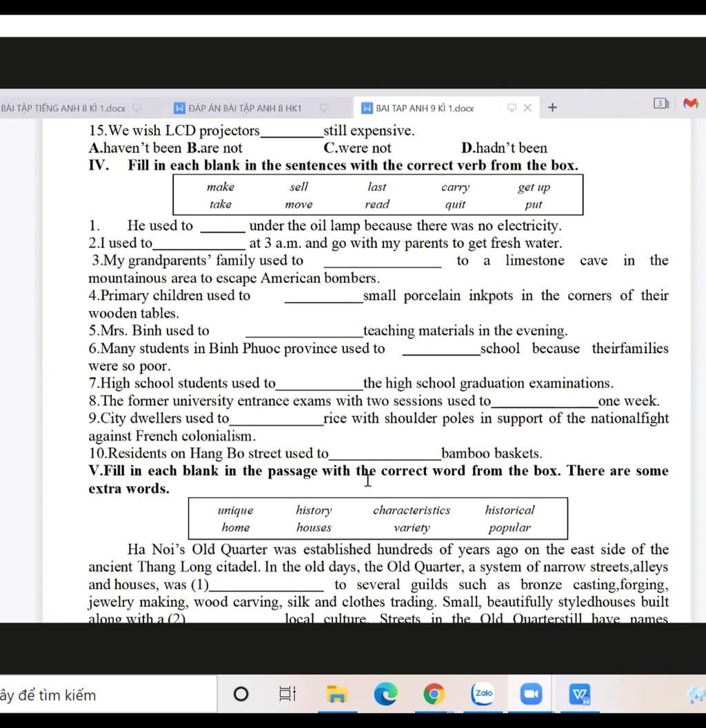The image size is (706, 728).
Task: Click the word 'historical' in word box
Action: pyautogui.click(x=510, y=510)
